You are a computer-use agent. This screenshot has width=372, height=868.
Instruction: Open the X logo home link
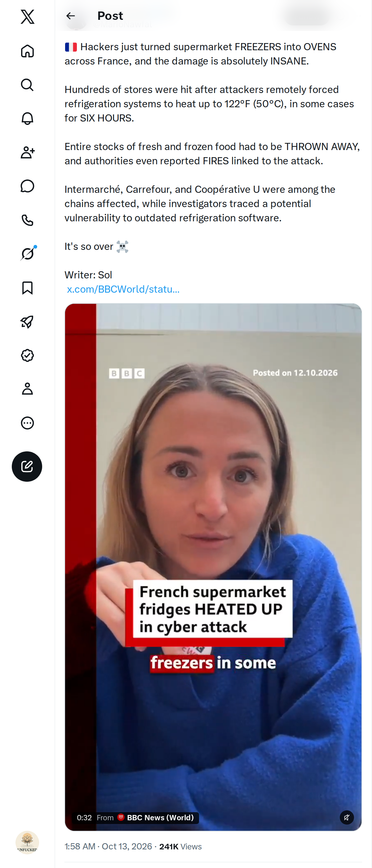(27, 17)
